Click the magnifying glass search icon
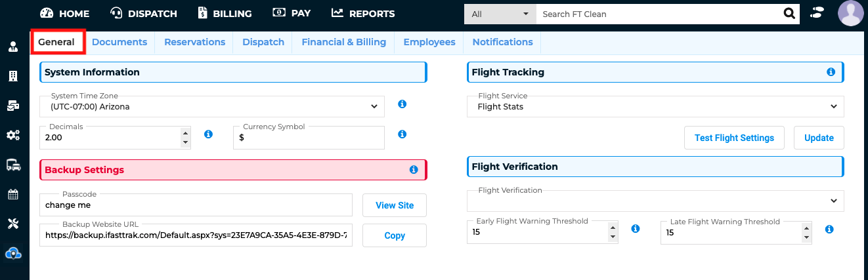Screen dimensions: 868x280 [x=789, y=14]
